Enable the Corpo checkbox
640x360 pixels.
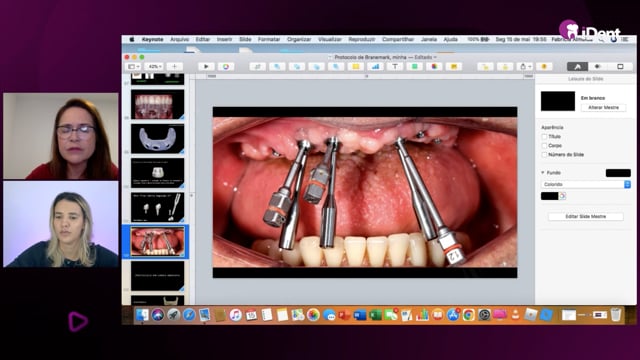(x=544, y=145)
